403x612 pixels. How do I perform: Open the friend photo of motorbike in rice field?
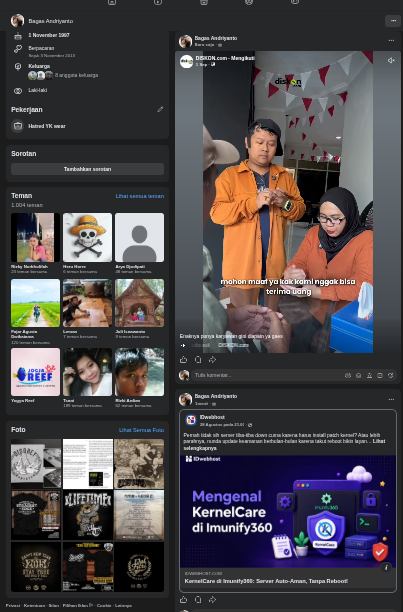[x=36, y=303]
